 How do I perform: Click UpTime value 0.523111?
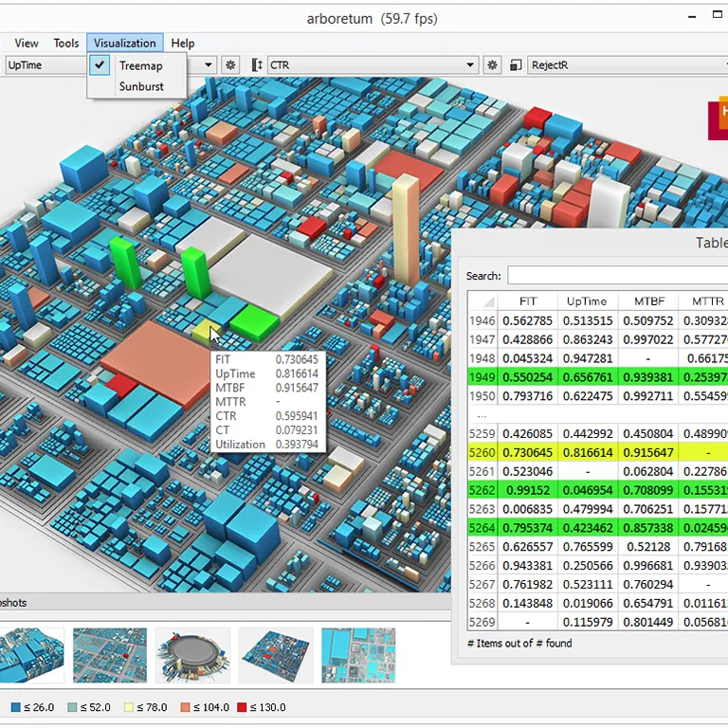588,585
